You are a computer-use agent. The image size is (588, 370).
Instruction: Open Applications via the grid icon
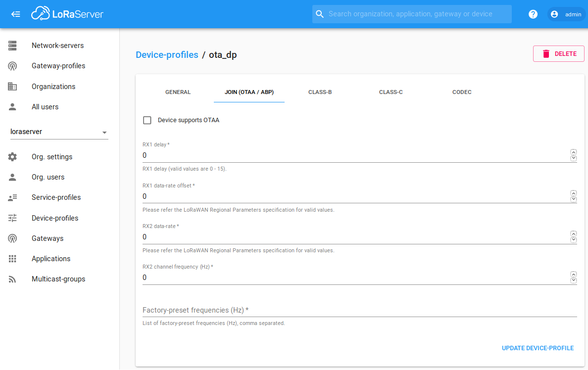(x=12, y=258)
